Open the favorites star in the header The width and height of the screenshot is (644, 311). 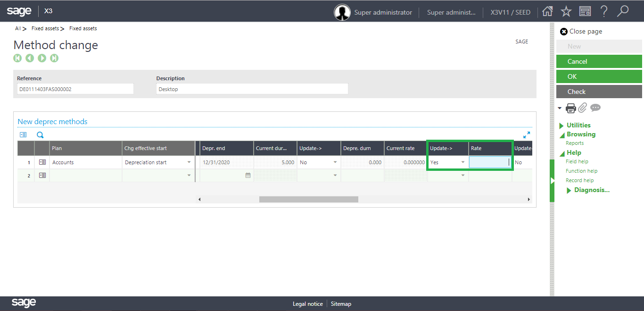566,11
